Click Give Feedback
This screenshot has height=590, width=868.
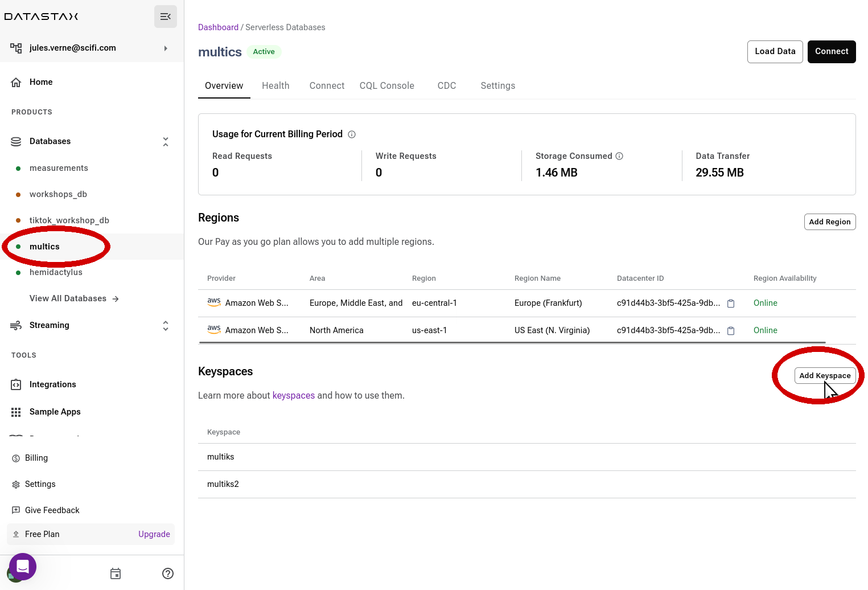click(x=52, y=510)
